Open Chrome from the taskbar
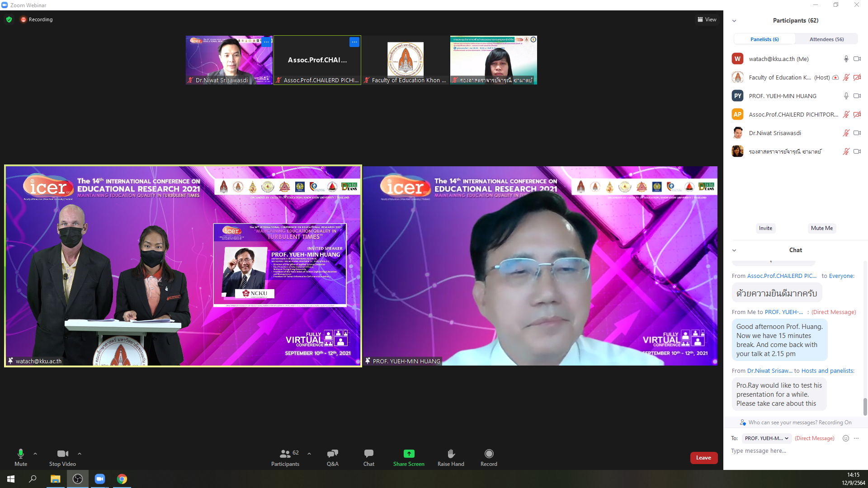Viewport: 868px width, 488px height. (x=122, y=479)
